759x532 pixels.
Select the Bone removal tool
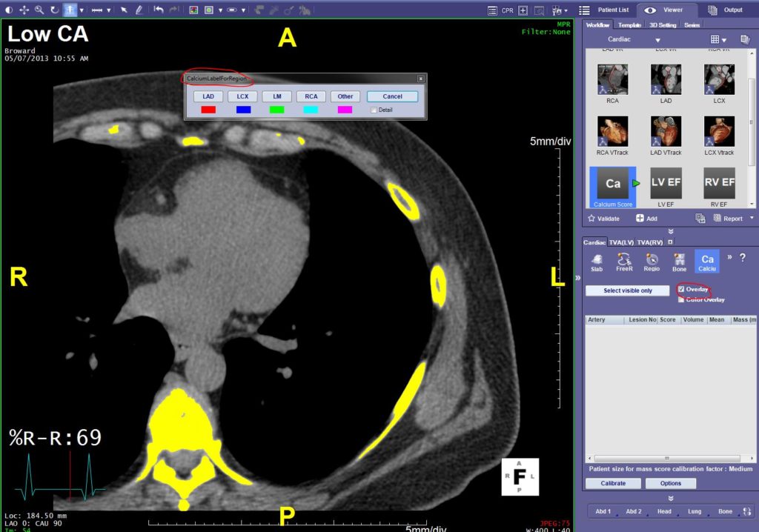pyautogui.click(x=679, y=262)
